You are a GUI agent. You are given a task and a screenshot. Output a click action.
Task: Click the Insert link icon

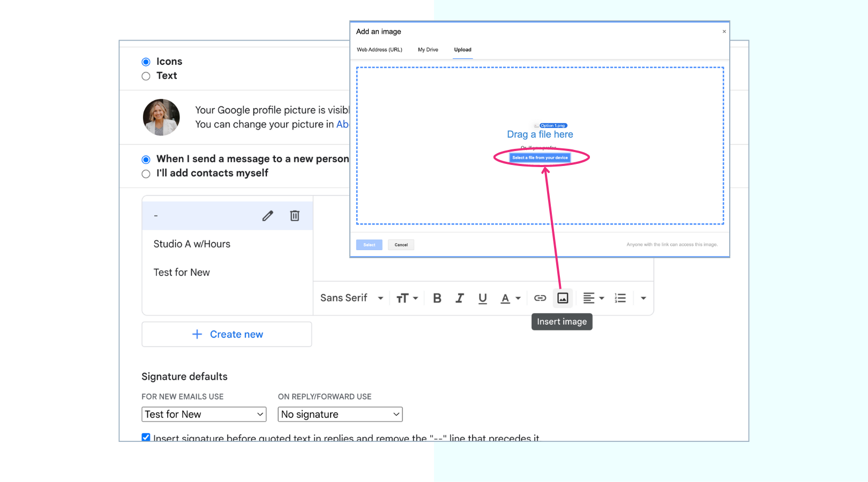pyautogui.click(x=540, y=298)
